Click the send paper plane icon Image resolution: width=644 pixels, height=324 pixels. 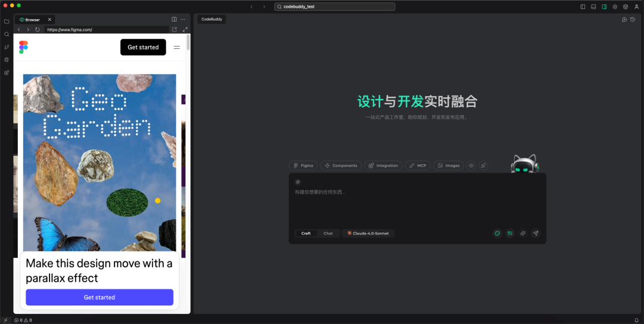pos(535,233)
